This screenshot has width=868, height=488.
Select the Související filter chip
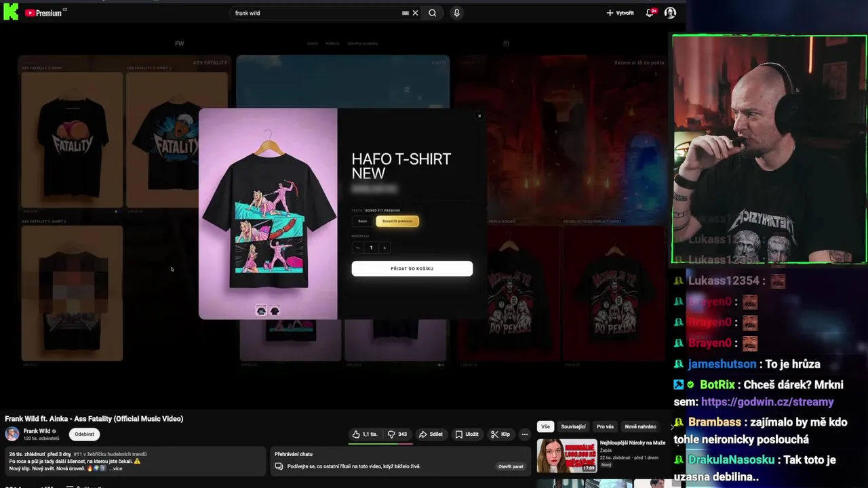click(573, 426)
